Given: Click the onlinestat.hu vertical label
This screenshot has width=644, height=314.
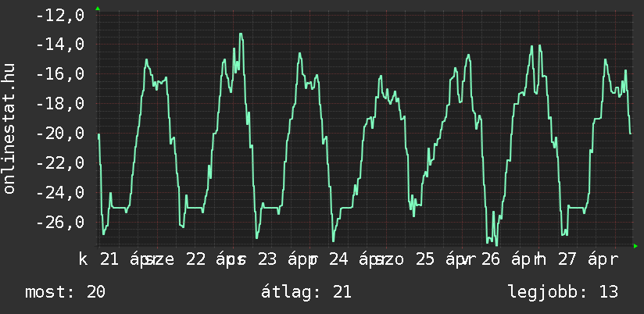Looking at the screenshot, I should tap(10, 129).
